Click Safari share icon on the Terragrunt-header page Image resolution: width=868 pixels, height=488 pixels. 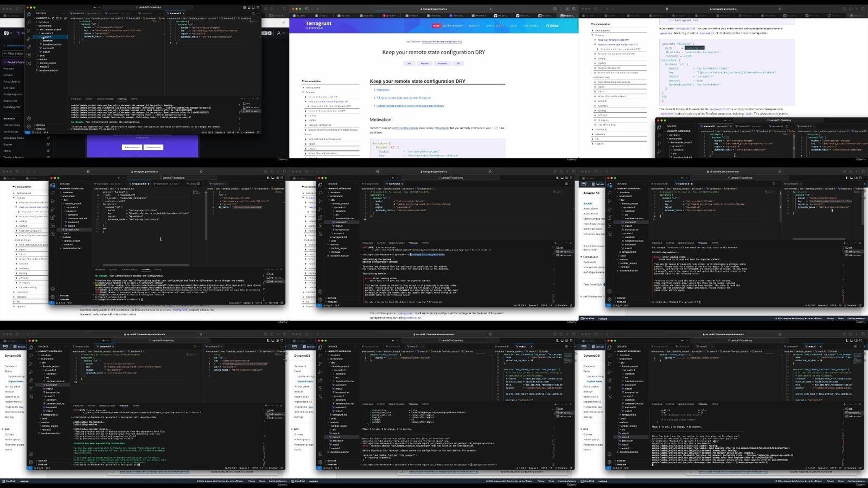(561, 9)
